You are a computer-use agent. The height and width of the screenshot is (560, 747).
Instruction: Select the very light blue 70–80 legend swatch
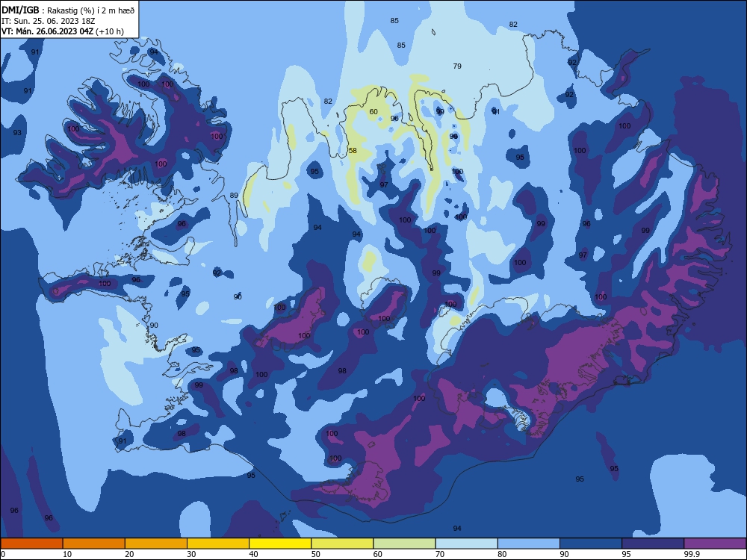467,544
